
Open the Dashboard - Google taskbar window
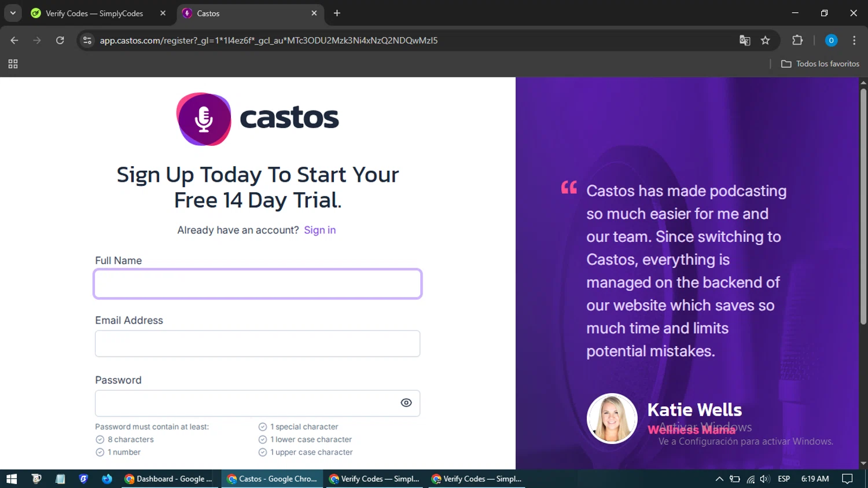point(170,479)
